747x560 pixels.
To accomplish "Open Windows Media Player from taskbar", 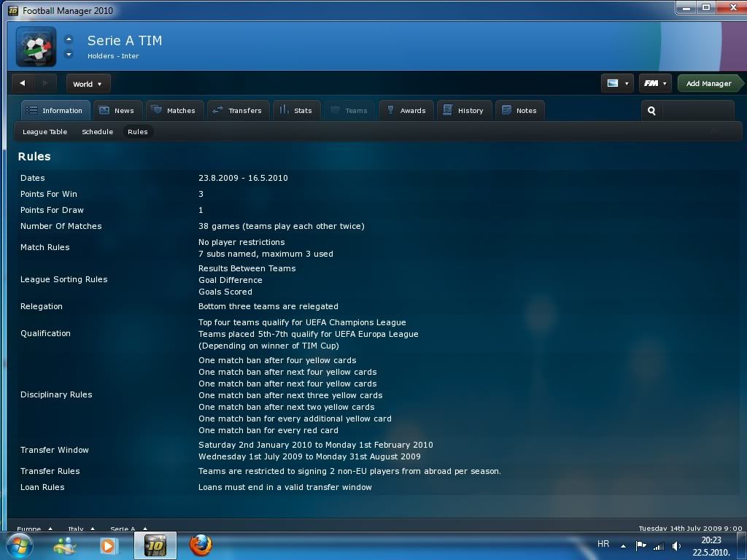I will pyautogui.click(x=109, y=545).
